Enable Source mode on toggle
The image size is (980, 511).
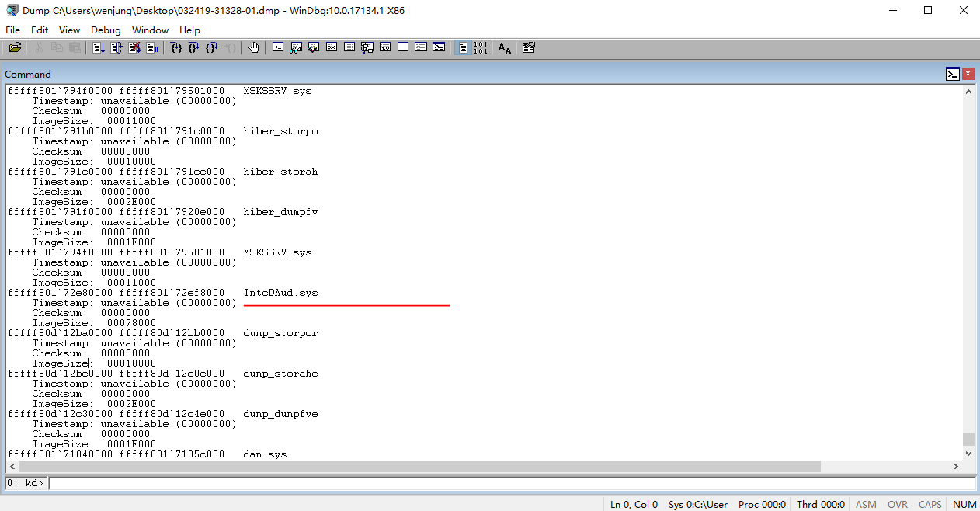tap(463, 48)
